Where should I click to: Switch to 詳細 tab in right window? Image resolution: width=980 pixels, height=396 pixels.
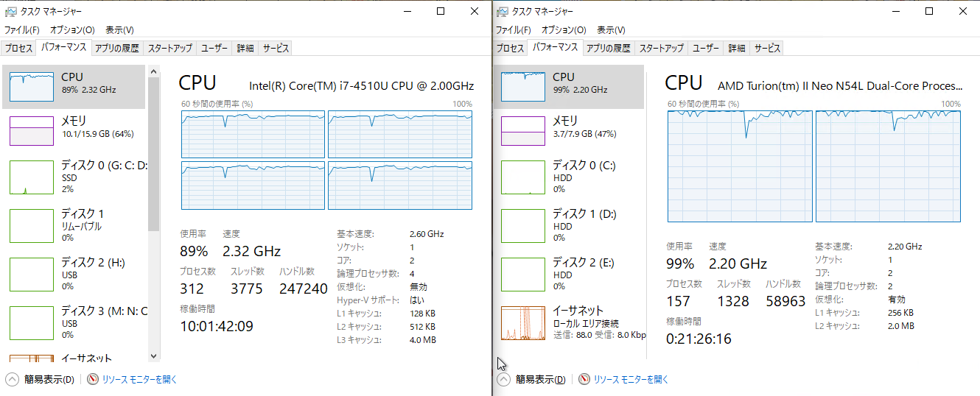[737, 49]
